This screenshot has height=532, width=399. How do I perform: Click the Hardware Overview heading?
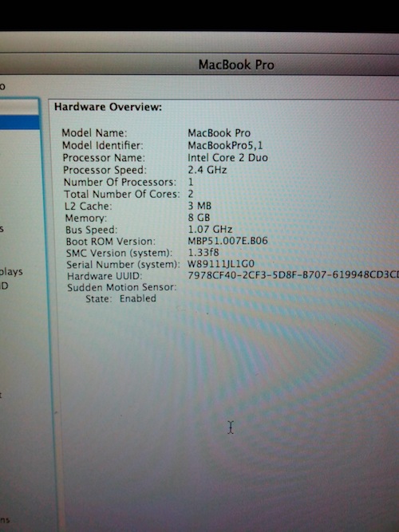coord(108,107)
